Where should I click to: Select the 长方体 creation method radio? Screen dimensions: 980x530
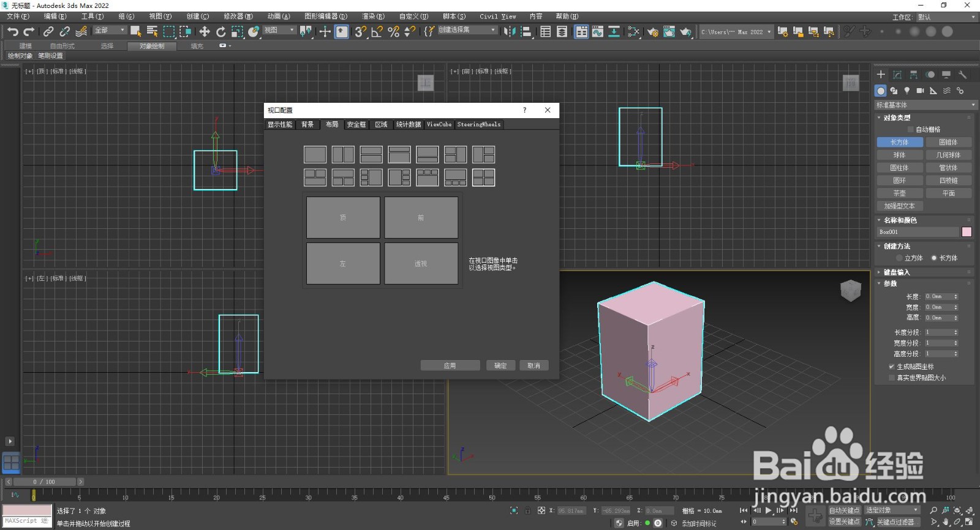click(x=934, y=258)
